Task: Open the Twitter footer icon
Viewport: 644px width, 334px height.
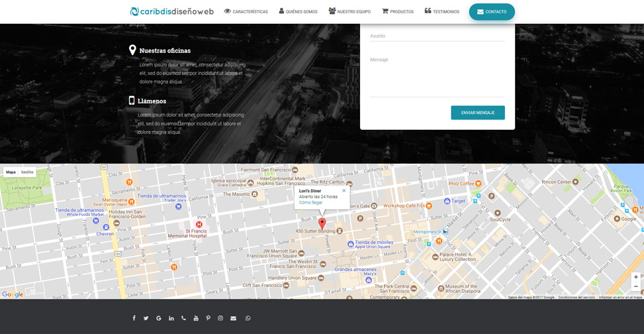Action: pos(146,318)
